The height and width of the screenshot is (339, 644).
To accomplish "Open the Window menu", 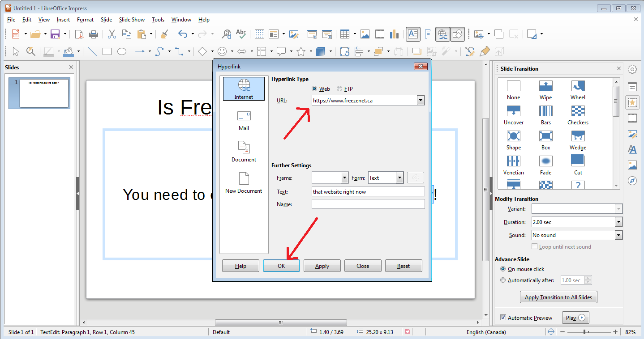I will [181, 20].
